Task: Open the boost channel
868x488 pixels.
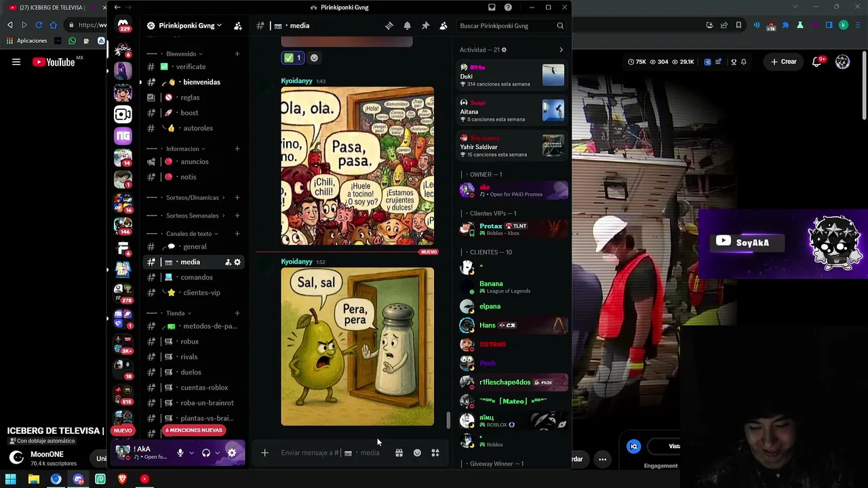Action: pyautogui.click(x=194, y=113)
